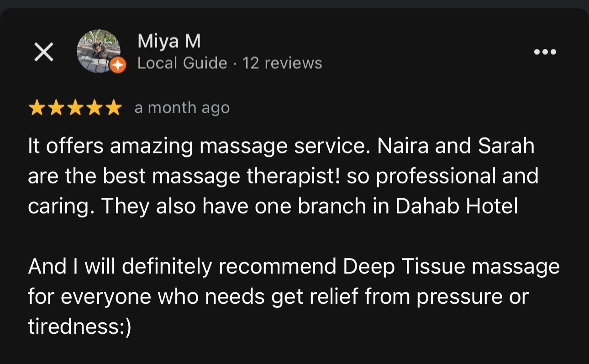Click the 'Dahab Hotel' text in the review

[457, 206]
